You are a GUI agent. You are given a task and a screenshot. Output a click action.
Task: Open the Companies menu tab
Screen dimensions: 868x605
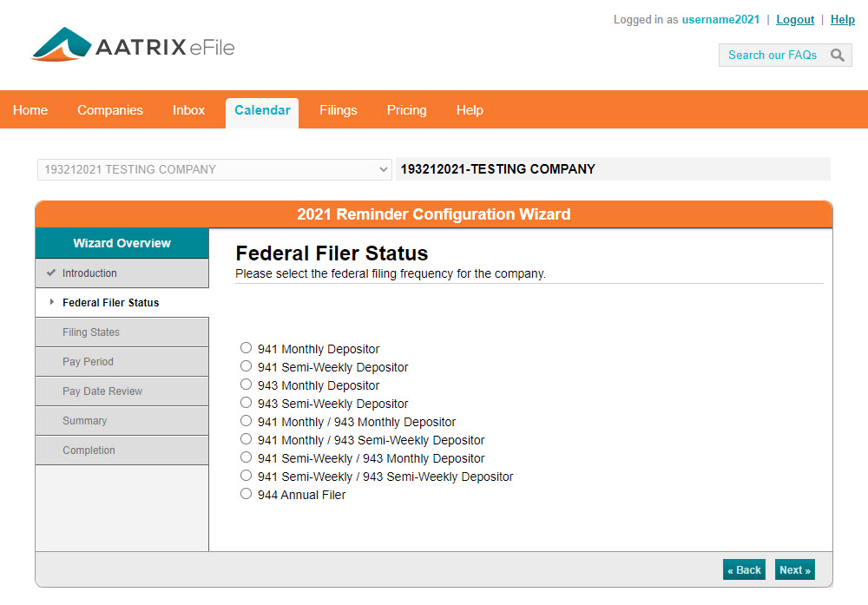click(x=110, y=110)
